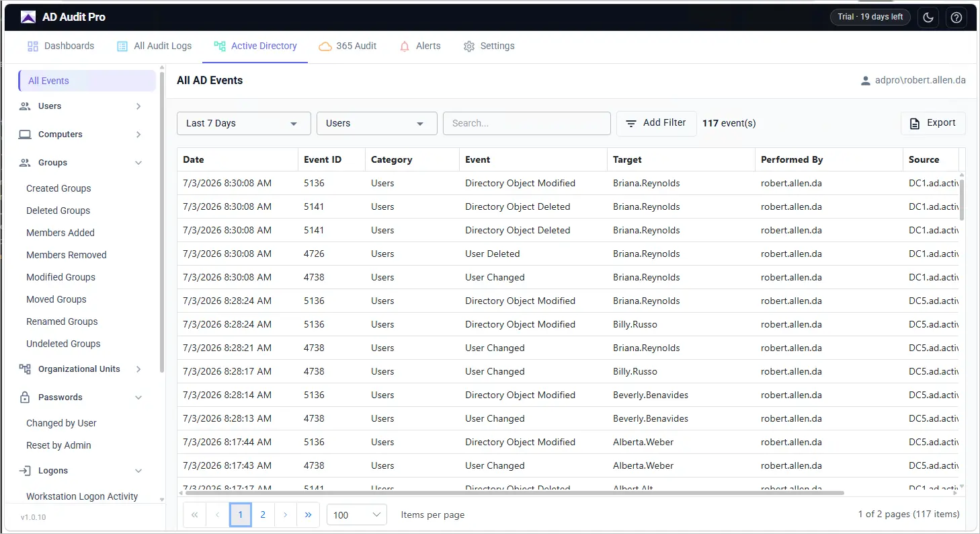The height and width of the screenshot is (534, 980).
Task: Click the Active Directory tree icon
Action: click(x=220, y=46)
